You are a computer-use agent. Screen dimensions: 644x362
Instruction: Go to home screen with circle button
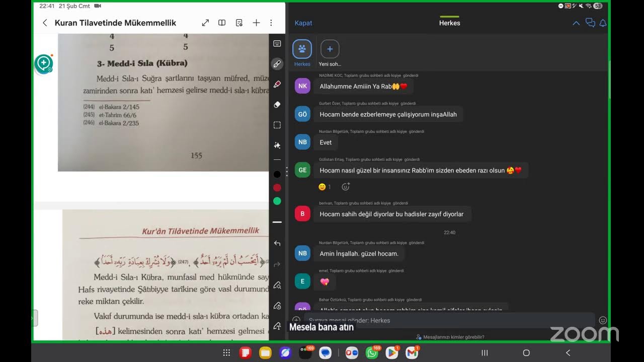pyautogui.click(x=526, y=353)
